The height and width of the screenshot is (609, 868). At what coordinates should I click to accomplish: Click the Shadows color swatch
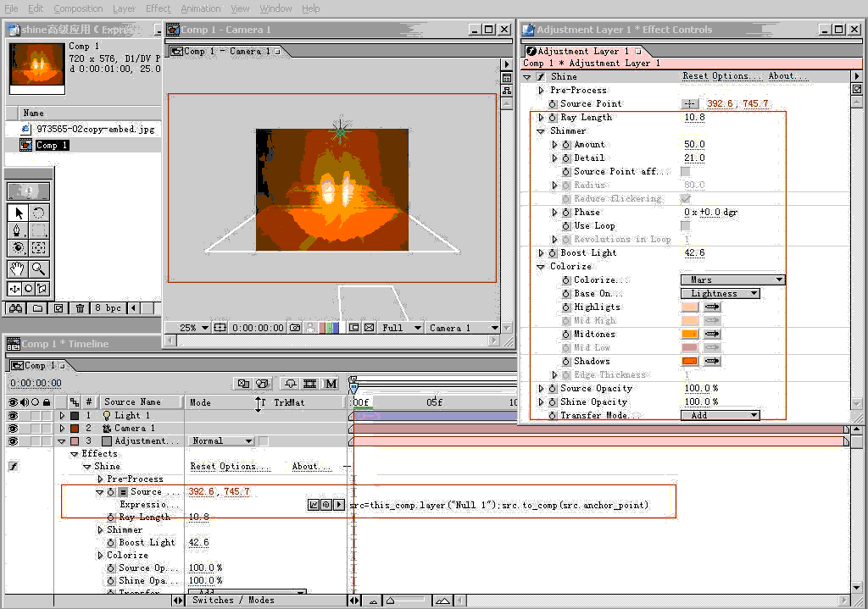point(690,361)
